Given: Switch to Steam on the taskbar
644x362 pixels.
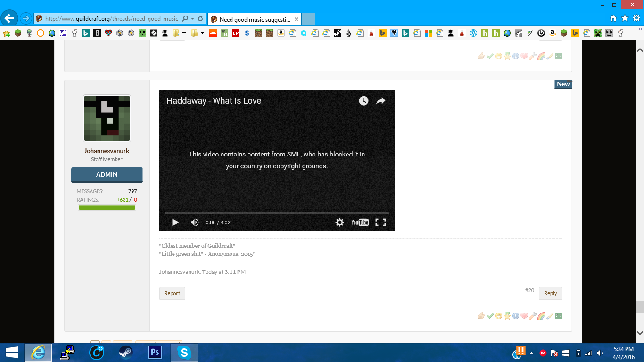Looking at the screenshot, I should (x=125, y=353).
